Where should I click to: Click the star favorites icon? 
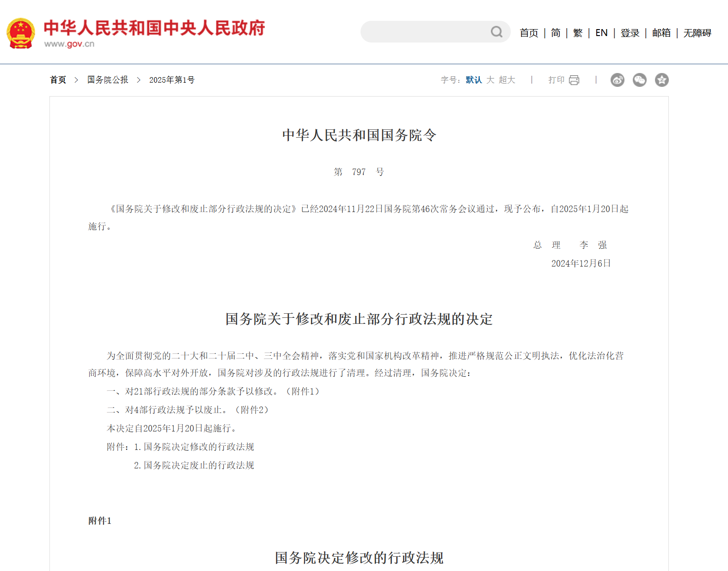tap(661, 80)
